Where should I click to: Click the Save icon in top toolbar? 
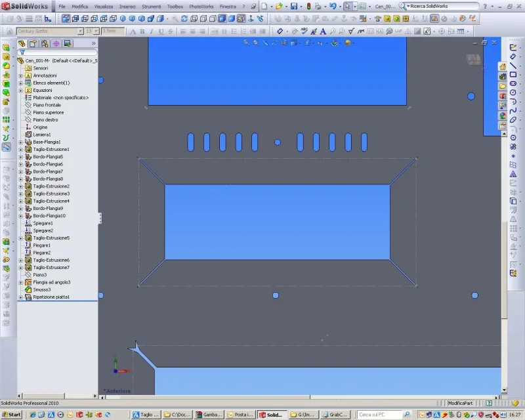[295, 6]
